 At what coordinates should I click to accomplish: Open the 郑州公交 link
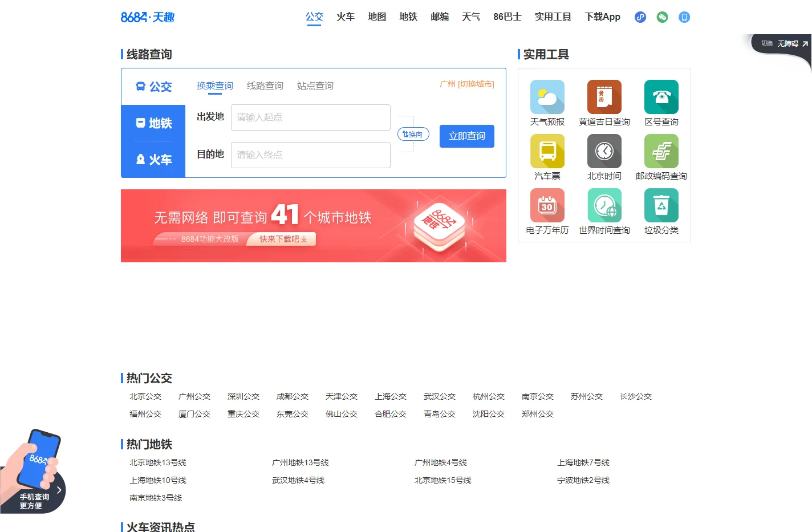click(538, 414)
